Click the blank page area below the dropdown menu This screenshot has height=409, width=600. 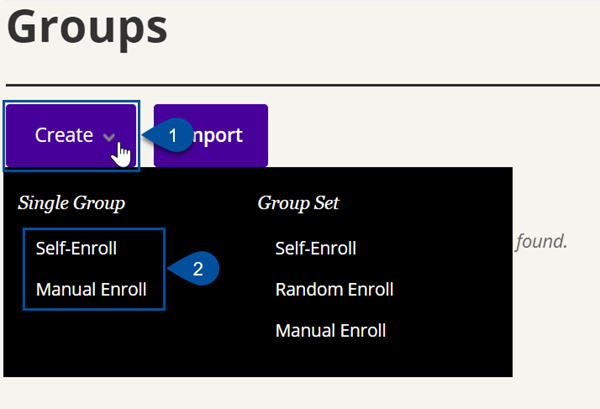(x=300, y=393)
